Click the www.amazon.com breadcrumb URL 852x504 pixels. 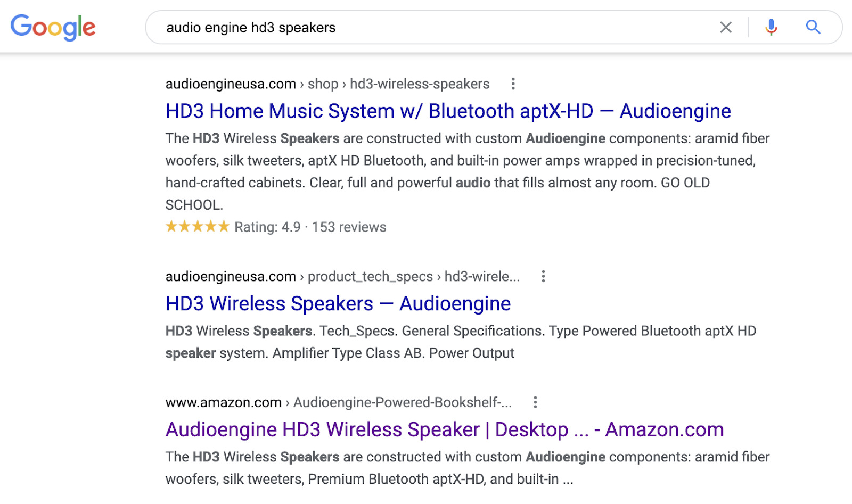point(338,402)
